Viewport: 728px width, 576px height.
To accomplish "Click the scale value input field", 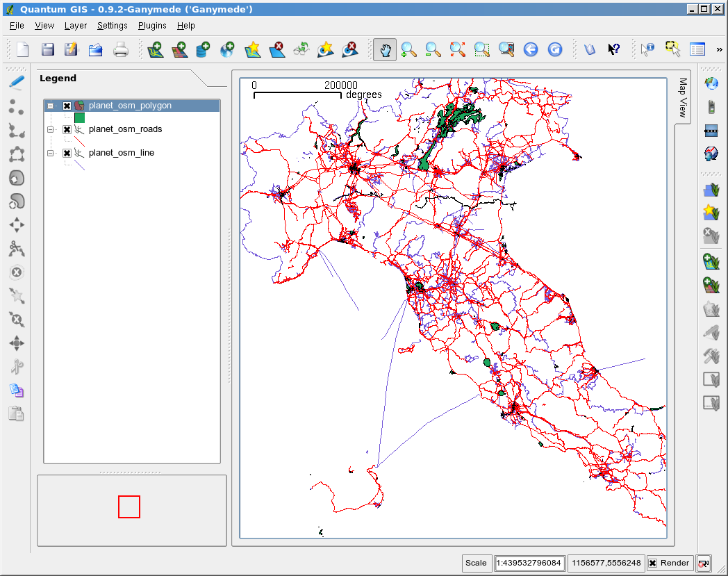I will pos(529,563).
